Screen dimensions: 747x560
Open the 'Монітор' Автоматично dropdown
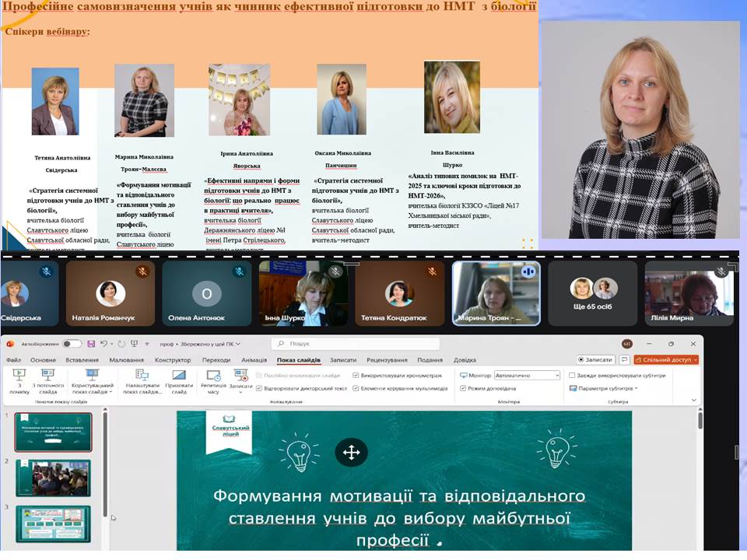pyautogui.click(x=527, y=376)
